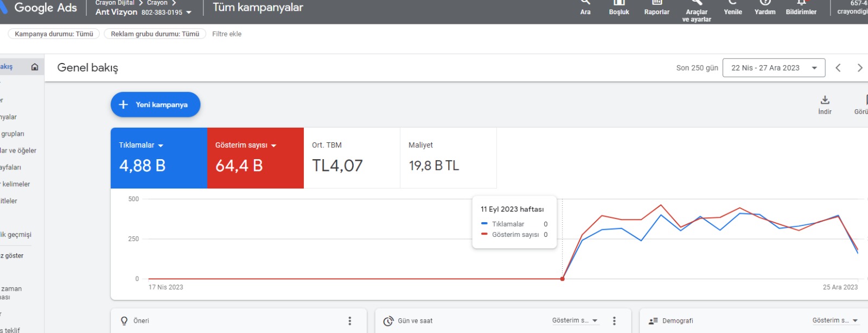
Task: Open change history sidebar item
Action: click(x=16, y=235)
